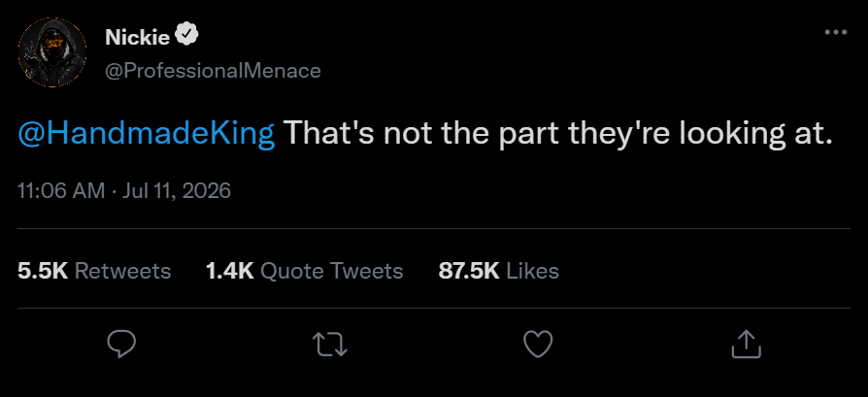The width and height of the screenshot is (868, 397).
Task: Click the reply speech bubble icon
Action: (121, 344)
